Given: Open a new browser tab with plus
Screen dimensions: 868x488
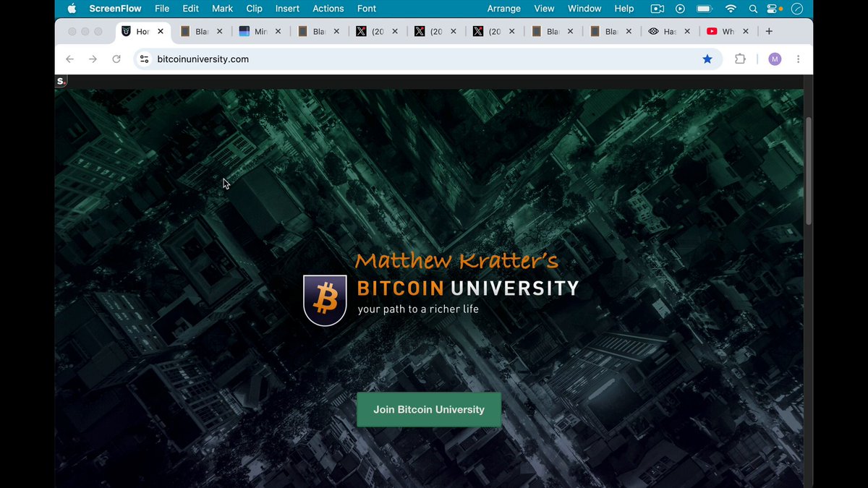Looking at the screenshot, I should click(x=769, y=31).
